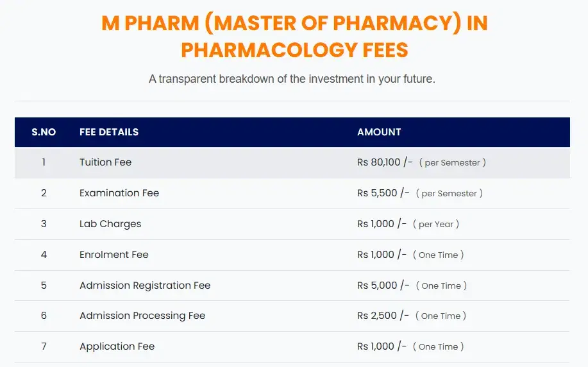This screenshot has width=588, height=367.
Task: Click the per Year note for Lab Charges
Action: click(x=439, y=225)
